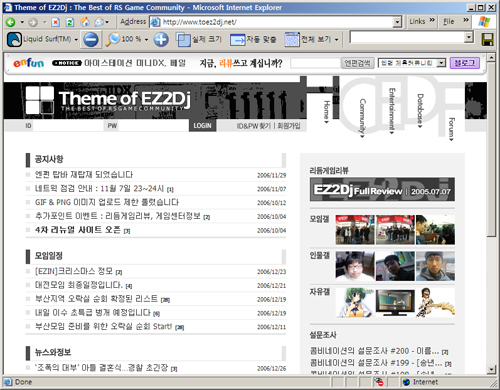500x390 pixels.
Task: Open the Back button history dropdown arrow
Action: 22,22
